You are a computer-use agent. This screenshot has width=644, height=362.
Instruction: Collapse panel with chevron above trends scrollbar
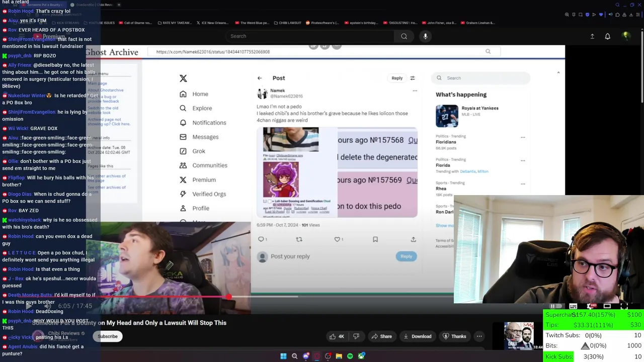coord(558,73)
